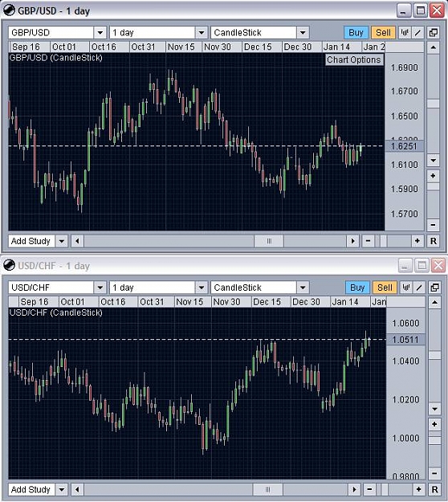Viewport: 448px width, 502px height.
Task: Click the GBP/USD bottom plus time zoom button
Action: [x=417, y=241]
